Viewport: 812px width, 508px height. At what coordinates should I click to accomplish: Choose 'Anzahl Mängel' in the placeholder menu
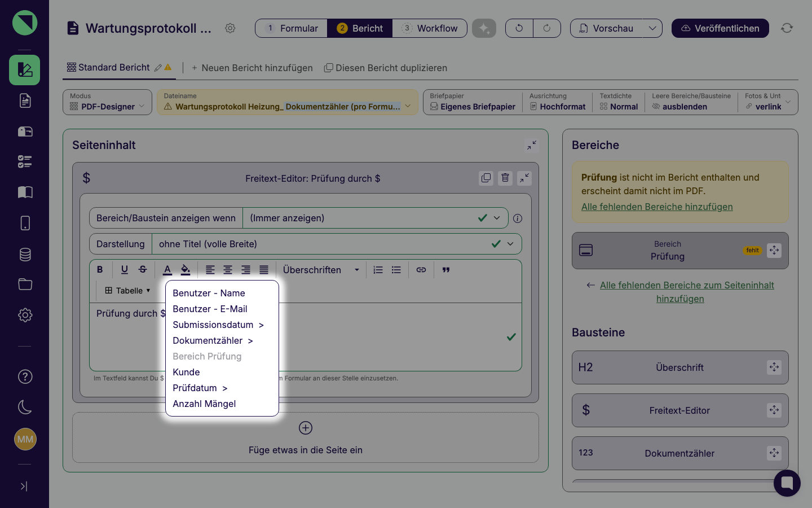pos(204,404)
